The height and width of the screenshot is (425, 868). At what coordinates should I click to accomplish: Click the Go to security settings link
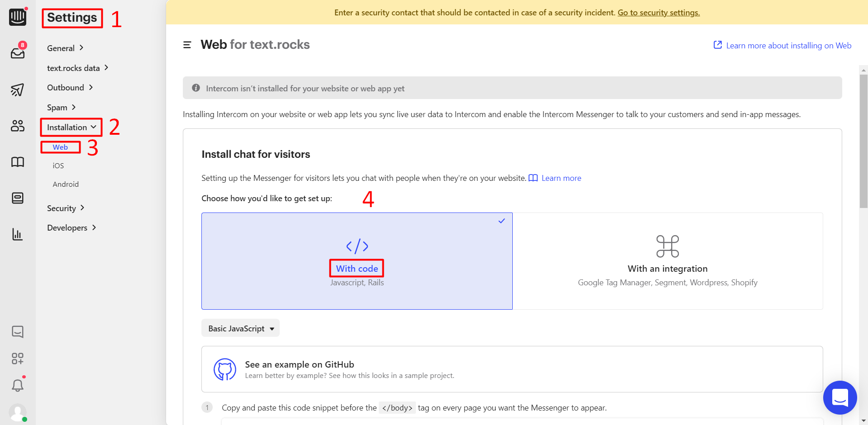(658, 13)
